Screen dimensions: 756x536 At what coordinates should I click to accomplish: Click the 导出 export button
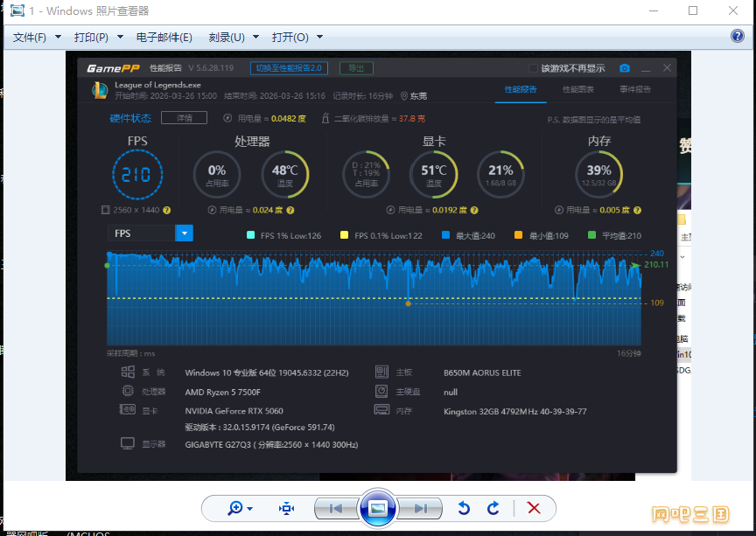[x=356, y=68]
